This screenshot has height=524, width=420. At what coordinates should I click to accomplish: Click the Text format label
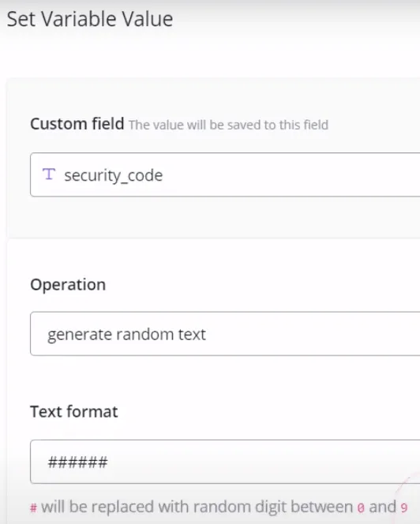click(74, 412)
